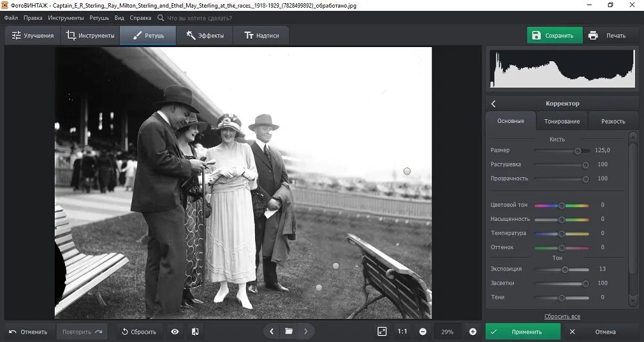This screenshot has height=342, width=644.
Task: Toggle original view with the eye icon
Action: pyautogui.click(x=175, y=332)
